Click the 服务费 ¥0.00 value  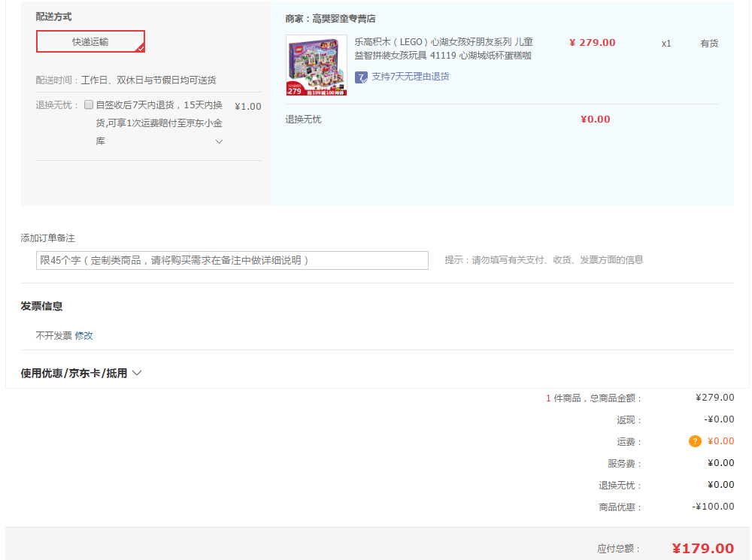[721, 463]
